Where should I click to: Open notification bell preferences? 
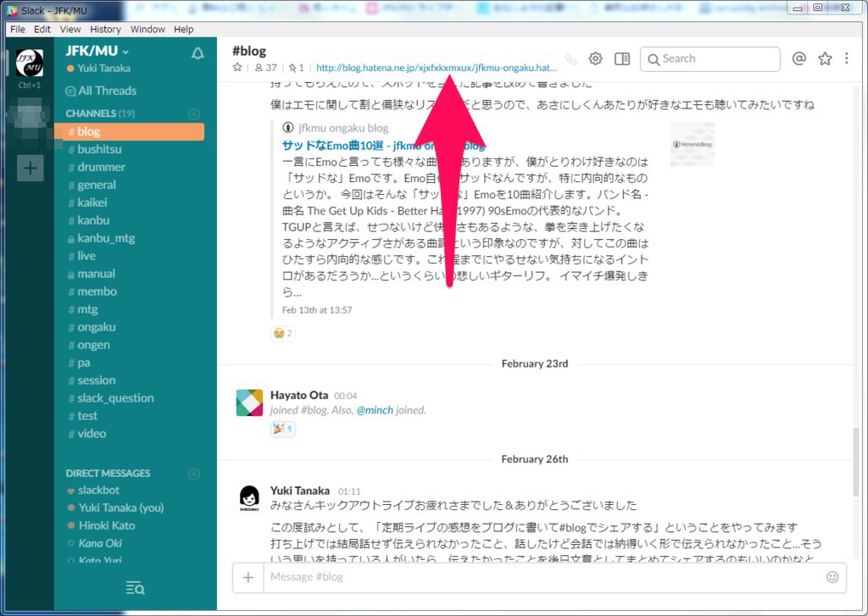198,53
